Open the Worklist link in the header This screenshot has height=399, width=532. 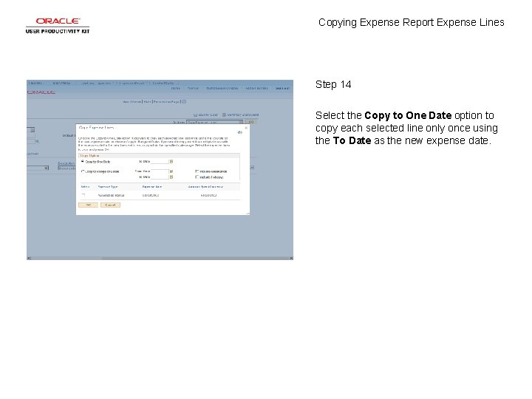pyautogui.click(x=193, y=88)
